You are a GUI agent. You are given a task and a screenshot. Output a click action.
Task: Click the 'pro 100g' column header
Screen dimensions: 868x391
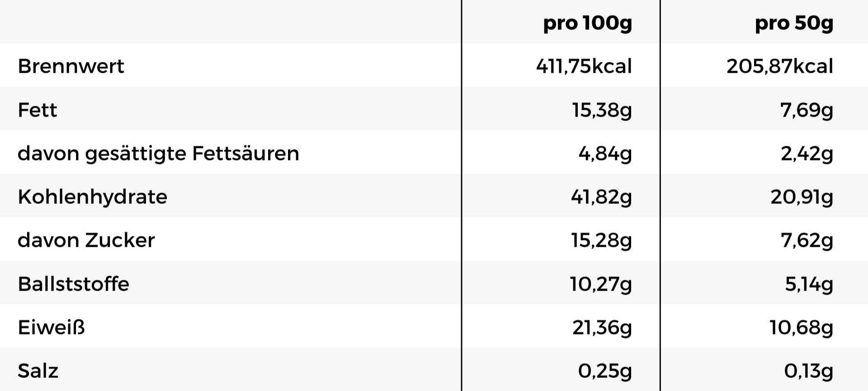pos(587,23)
